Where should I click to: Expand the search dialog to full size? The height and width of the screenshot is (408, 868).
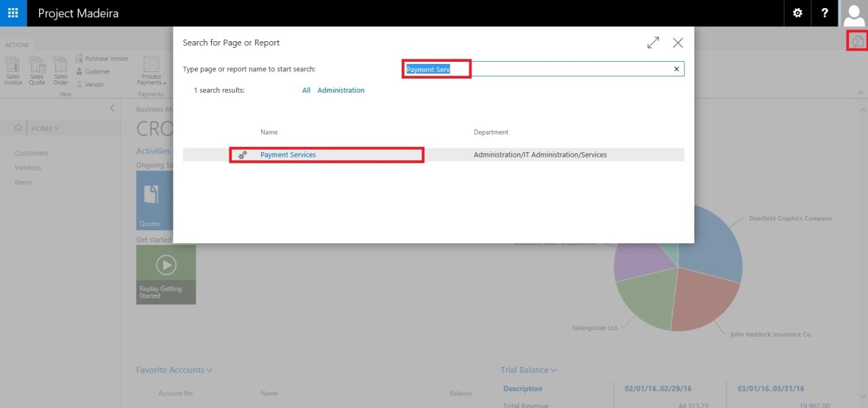tap(653, 43)
